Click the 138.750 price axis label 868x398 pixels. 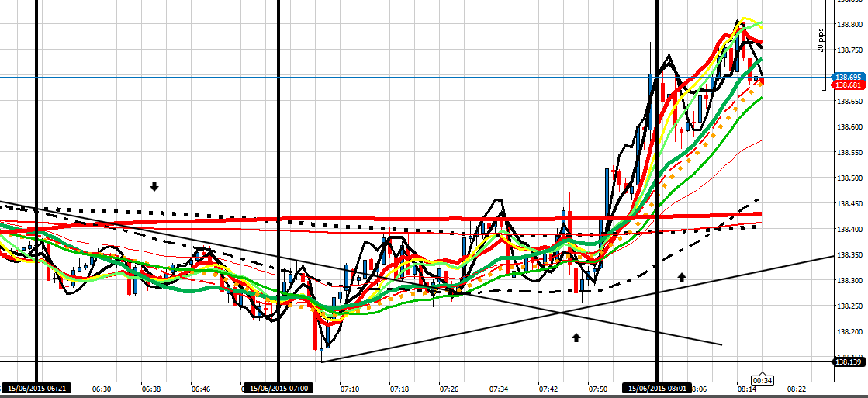click(x=851, y=50)
